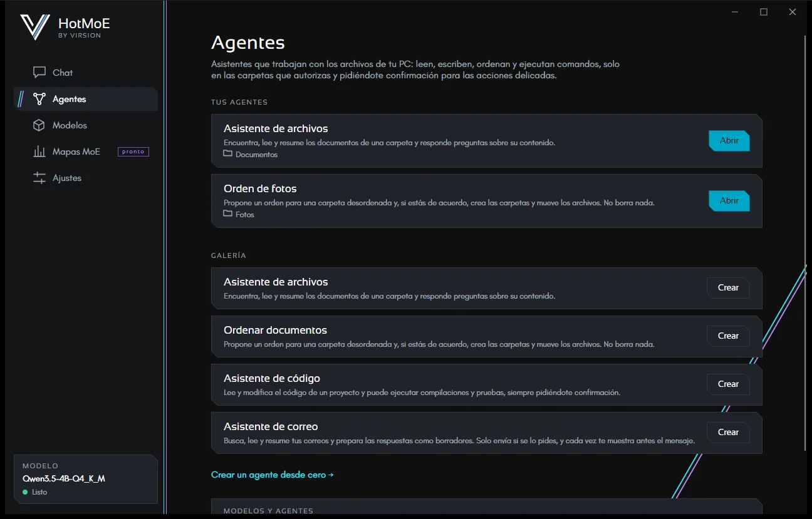Click the MODELOS Y AGENTES heading
Image resolution: width=812 pixels, height=519 pixels.
pyautogui.click(x=268, y=511)
